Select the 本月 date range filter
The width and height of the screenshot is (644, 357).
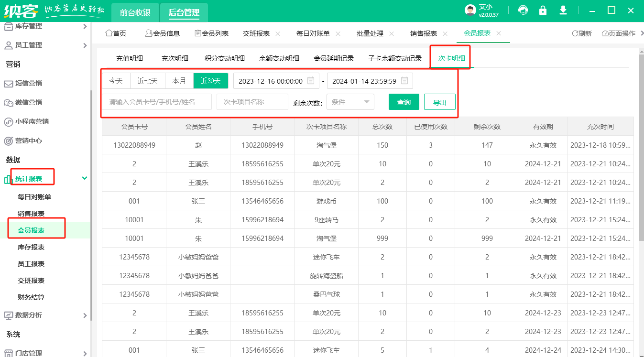[179, 81]
